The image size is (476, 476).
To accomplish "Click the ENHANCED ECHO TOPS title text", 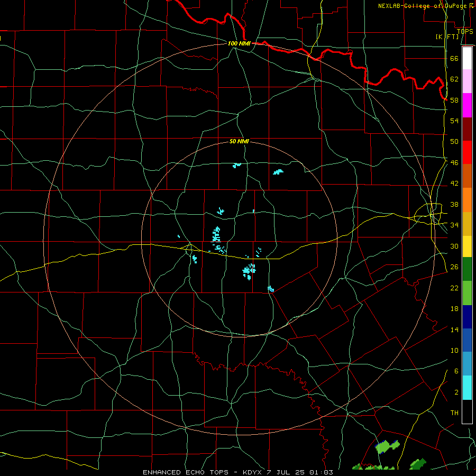I will click(x=185, y=472).
